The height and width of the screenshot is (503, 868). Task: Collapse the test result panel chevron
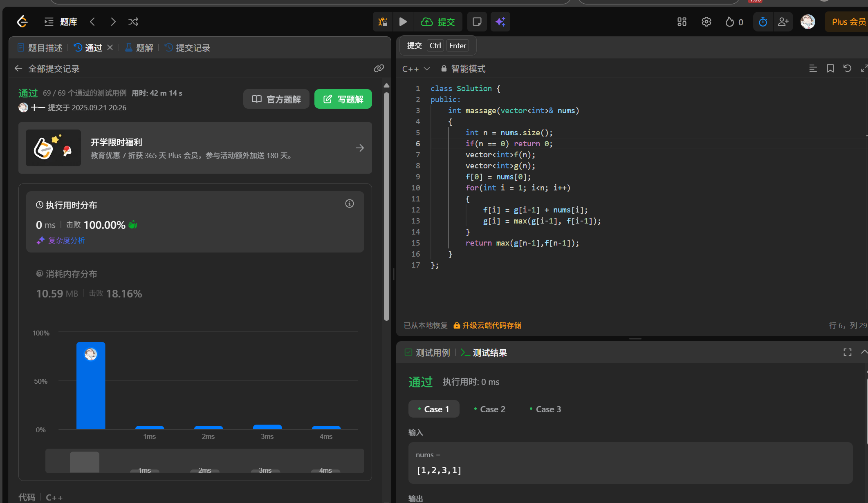[x=864, y=352]
